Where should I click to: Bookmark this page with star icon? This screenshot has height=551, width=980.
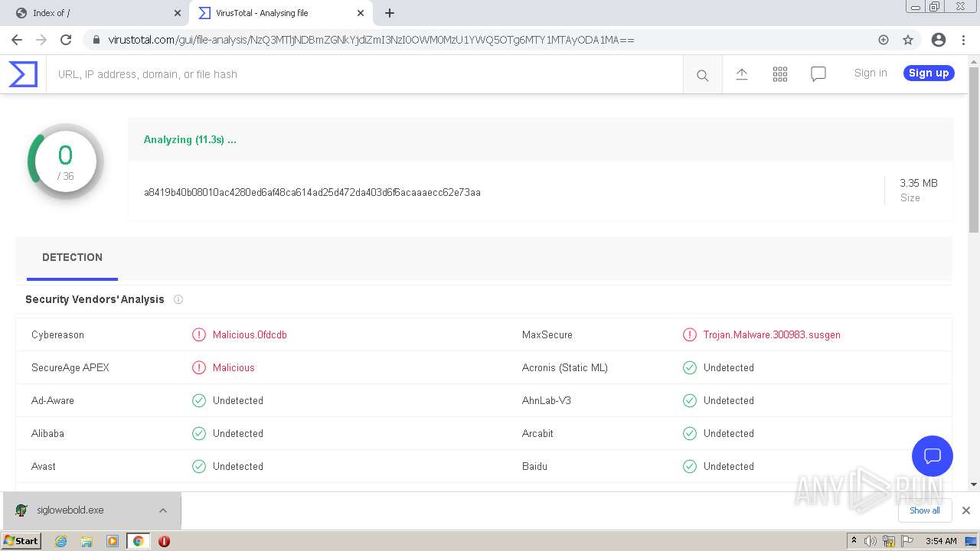908,40
